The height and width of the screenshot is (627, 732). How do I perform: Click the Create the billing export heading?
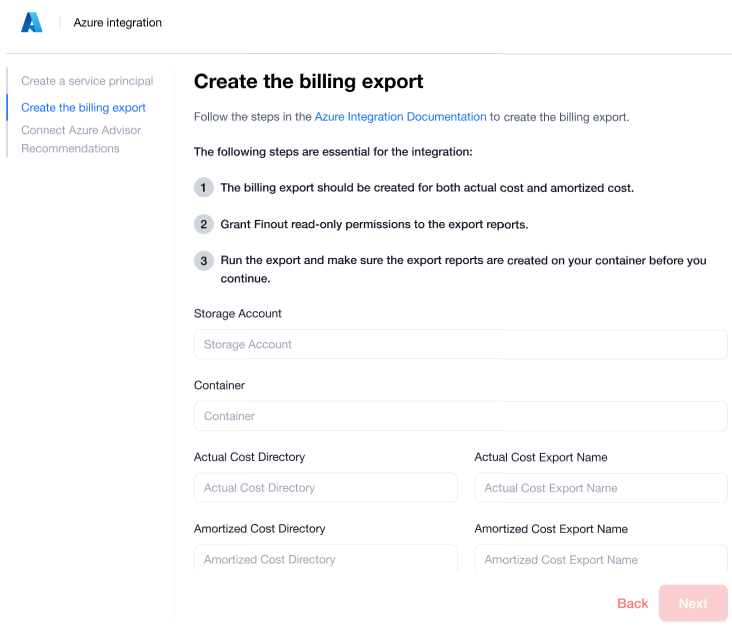[308, 82]
